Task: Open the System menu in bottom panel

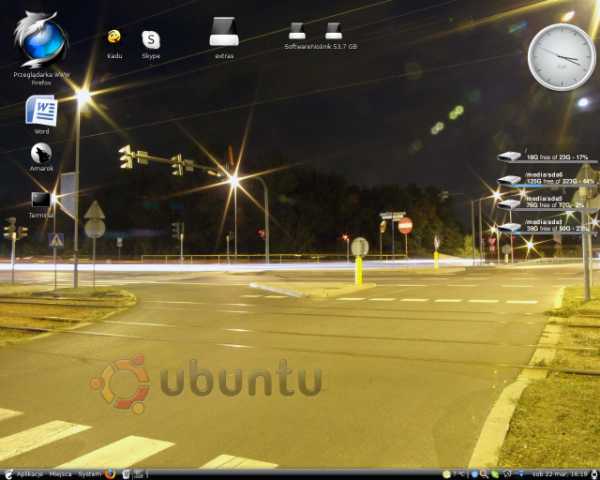Action: coord(89,474)
